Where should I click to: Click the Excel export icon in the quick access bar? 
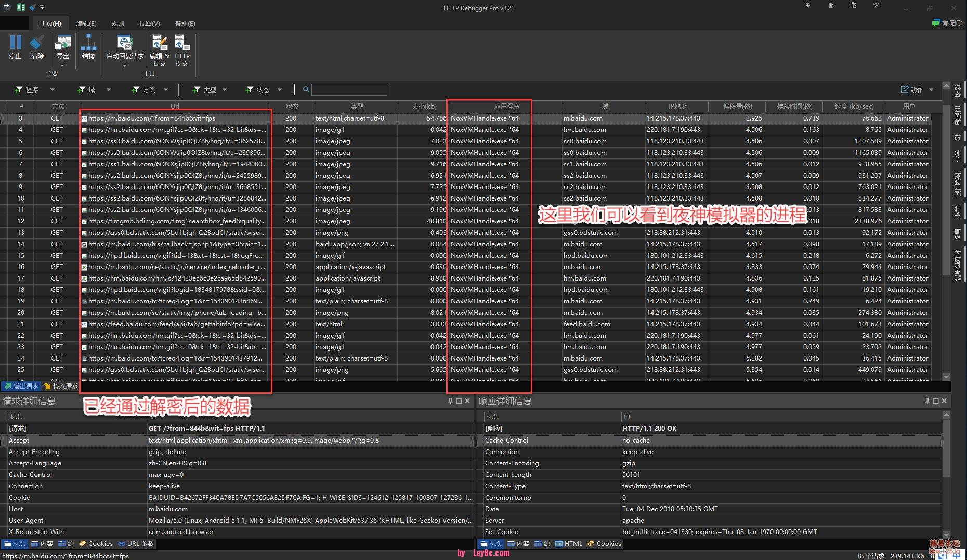tap(20, 7)
